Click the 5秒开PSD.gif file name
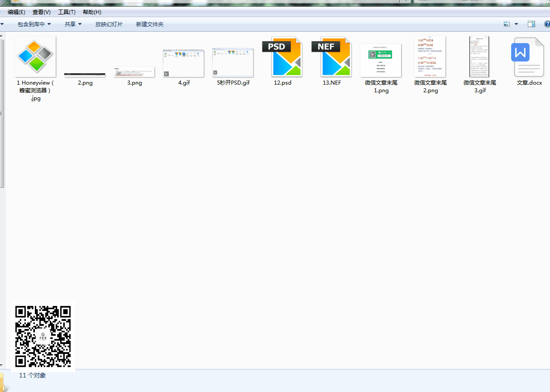Image resolution: width=550 pixels, height=392 pixels. pyautogui.click(x=233, y=83)
